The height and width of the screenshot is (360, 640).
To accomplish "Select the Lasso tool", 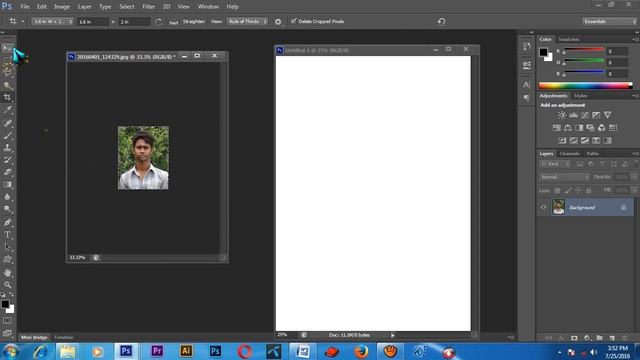I will (x=7, y=71).
